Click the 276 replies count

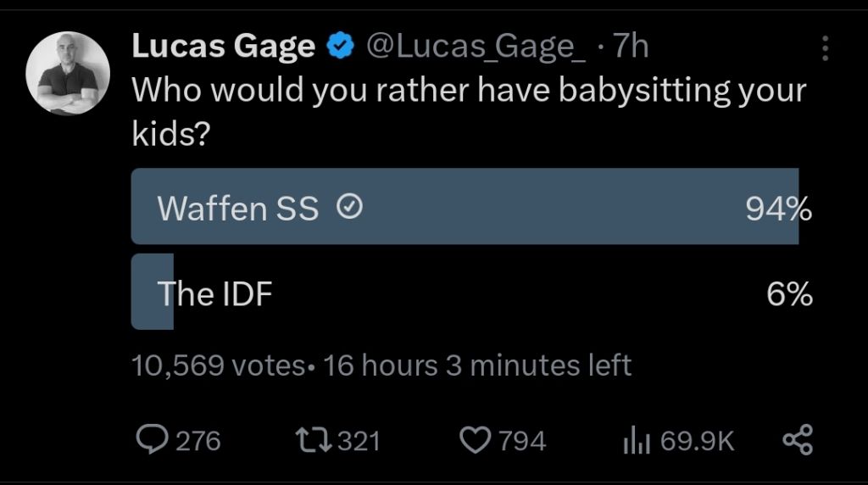[198, 441]
